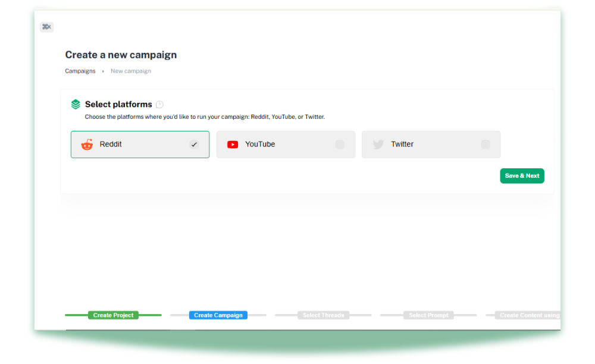The width and height of the screenshot is (595, 364).
Task: Click the Select platforms heading text
Action: (x=118, y=104)
